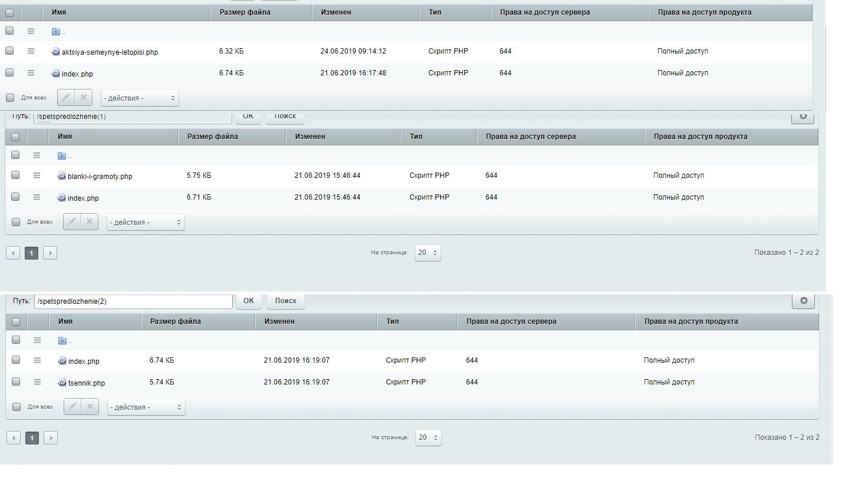Open row menu for index.php modified 16:17:48
849x504 pixels.
pyautogui.click(x=31, y=73)
